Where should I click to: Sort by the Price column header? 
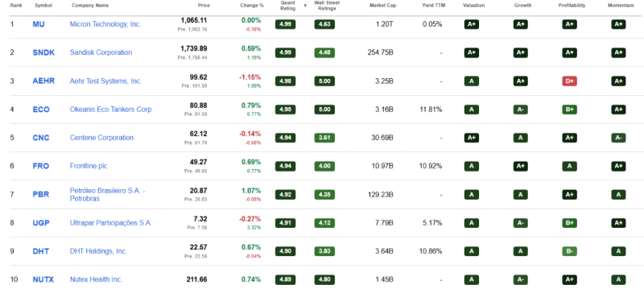(x=204, y=6)
